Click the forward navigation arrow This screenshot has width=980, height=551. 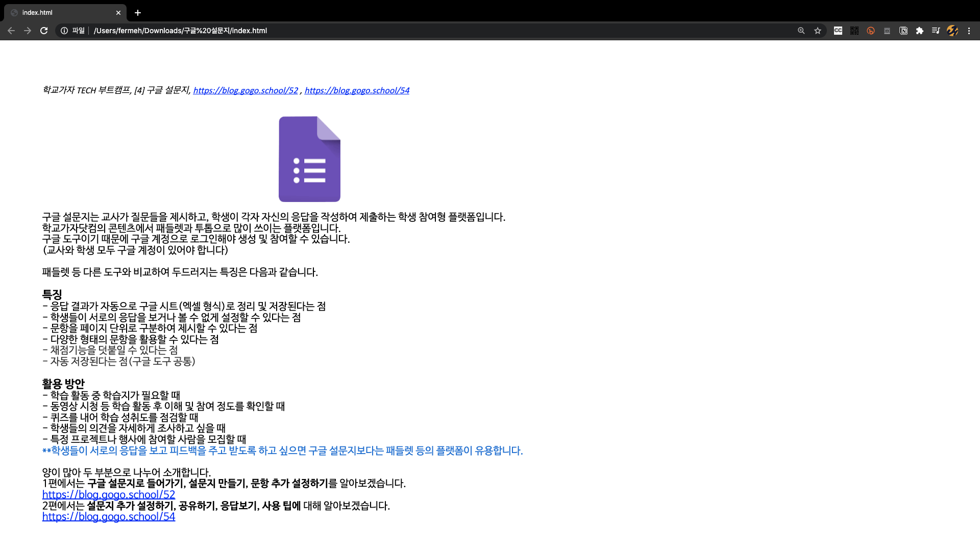pos(28,31)
